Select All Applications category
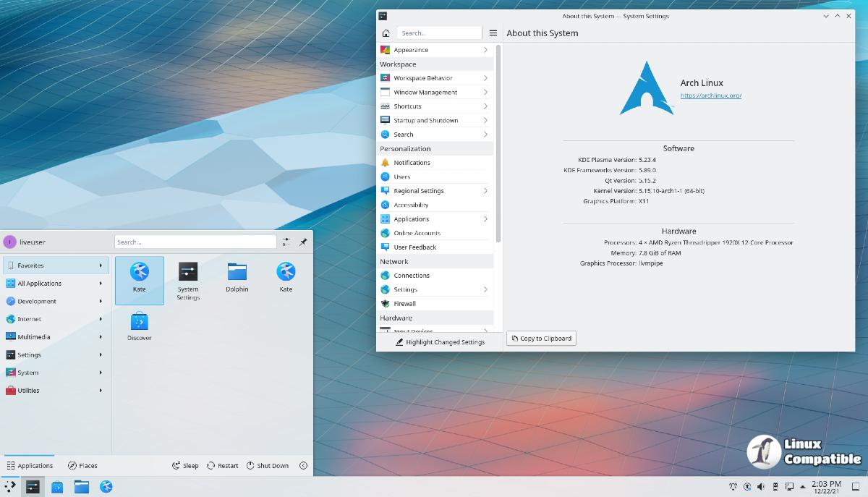The height and width of the screenshot is (497, 868). 56,284
